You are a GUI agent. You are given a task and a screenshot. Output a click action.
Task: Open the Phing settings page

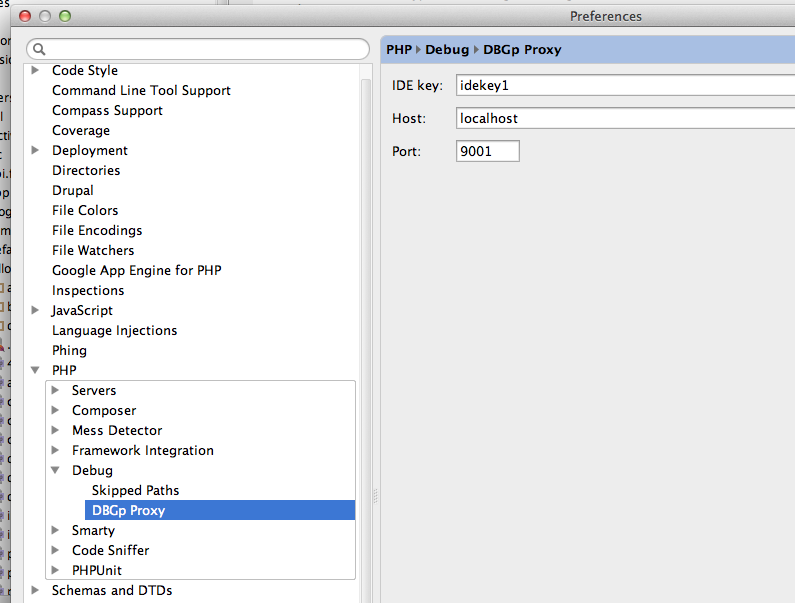pos(69,350)
